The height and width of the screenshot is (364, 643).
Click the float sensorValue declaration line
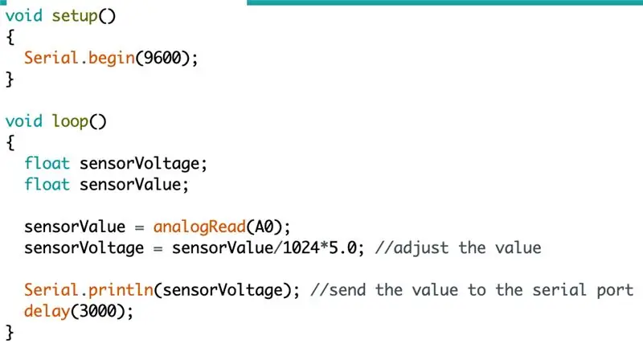[x=106, y=185]
